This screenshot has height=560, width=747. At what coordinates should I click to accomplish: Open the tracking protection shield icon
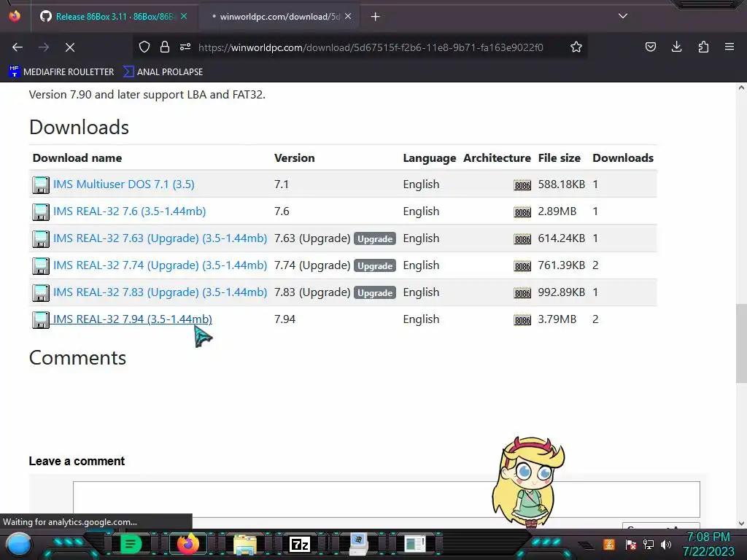pos(144,47)
